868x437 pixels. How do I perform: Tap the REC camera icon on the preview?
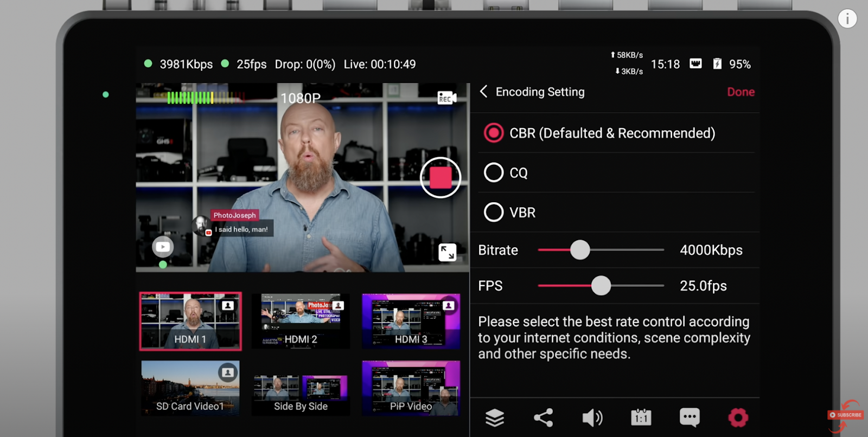click(447, 98)
